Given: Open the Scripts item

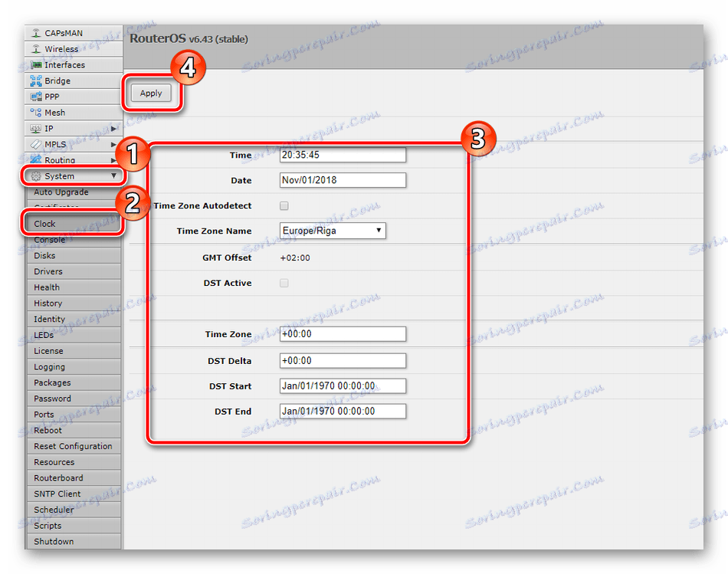Looking at the screenshot, I should pos(74,526).
